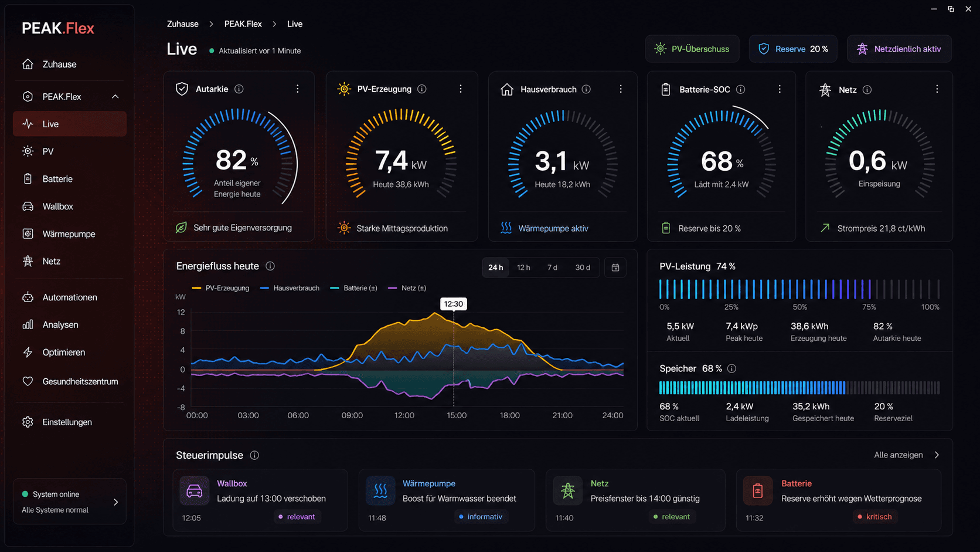Show info for PV-Erzeugung
This screenshot has height=552, width=980.
pyautogui.click(x=422, y=89)
